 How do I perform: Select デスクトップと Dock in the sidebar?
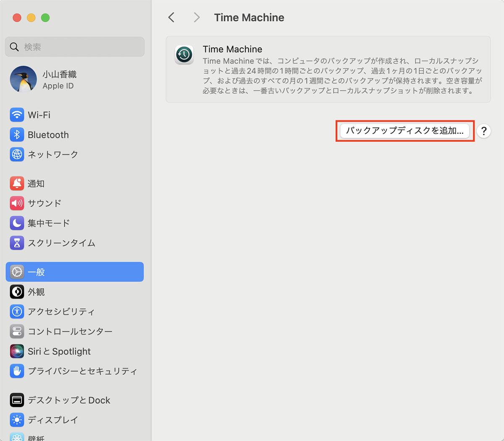75,400
